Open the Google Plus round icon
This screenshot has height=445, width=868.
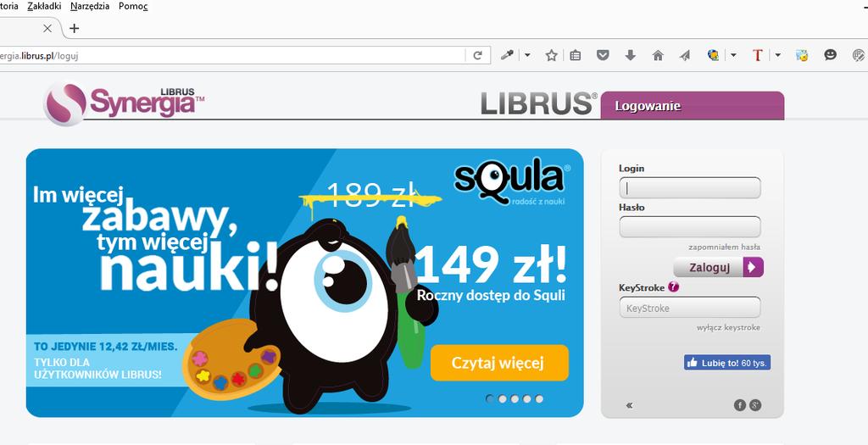[x=755, y=405]
